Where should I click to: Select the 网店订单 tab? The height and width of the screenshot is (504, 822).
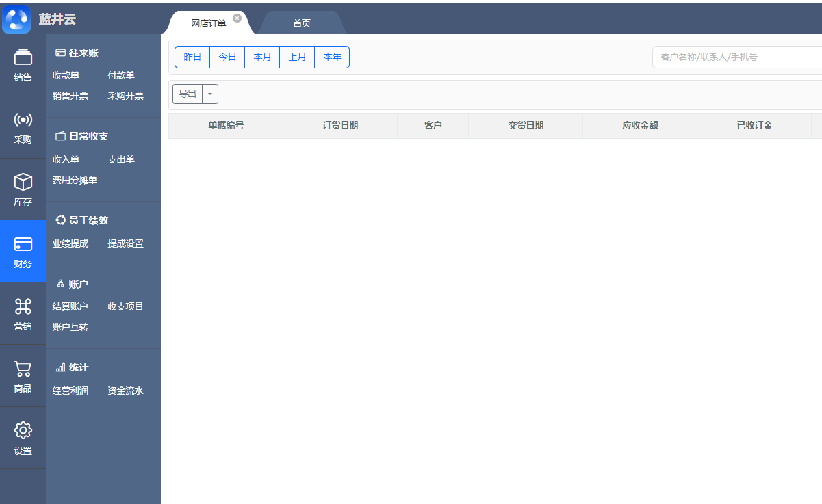pyautogui.click(x=209, y=23)
